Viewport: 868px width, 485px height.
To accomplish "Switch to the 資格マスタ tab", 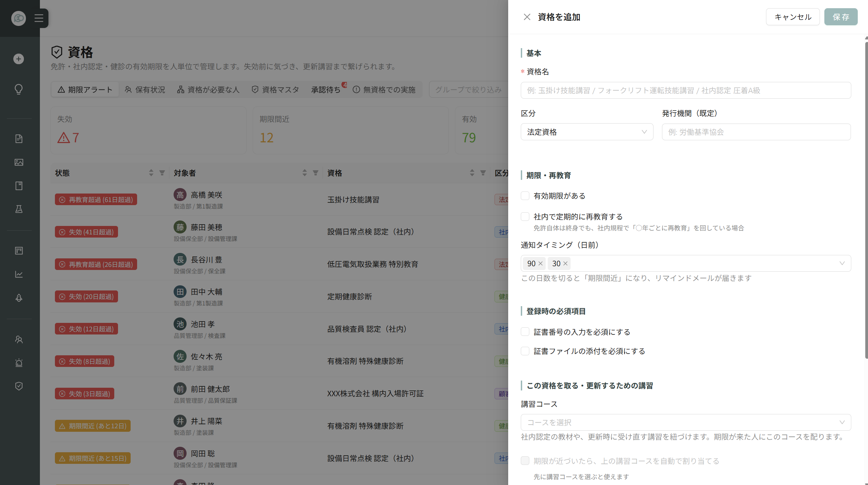I will point(275,90).
